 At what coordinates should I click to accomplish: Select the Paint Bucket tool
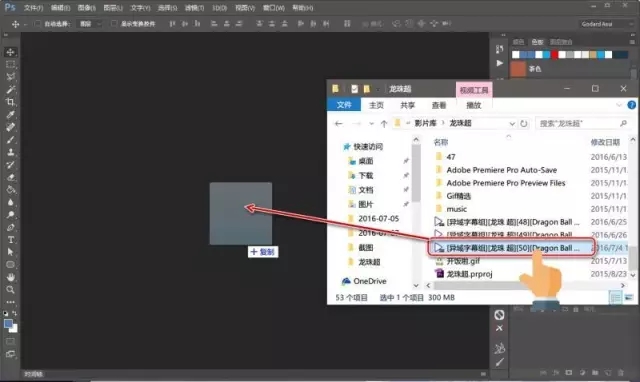(11, 190)
